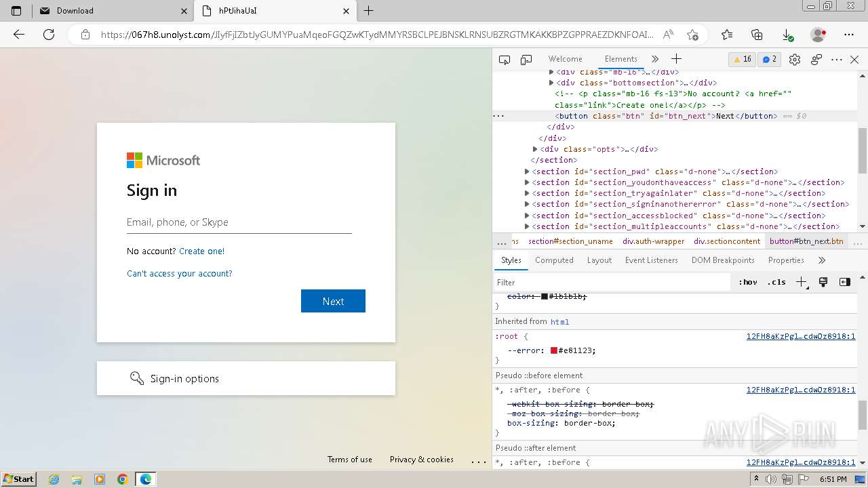This screenshot has width=868, height=488.
Task: Click the Create one! link
Action: click(x=201, y=251)
